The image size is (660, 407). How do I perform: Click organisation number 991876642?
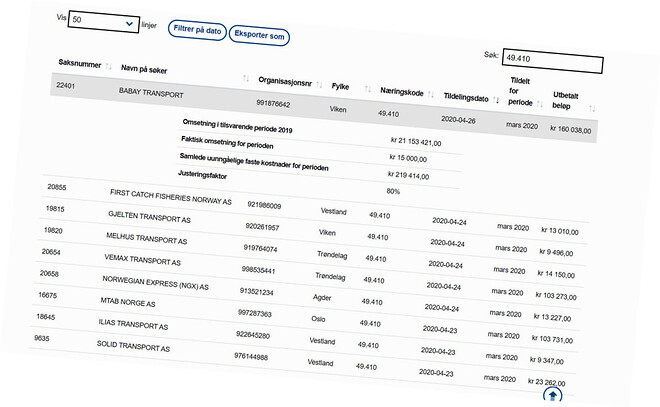pyautogui.click(x=273, y=104)
